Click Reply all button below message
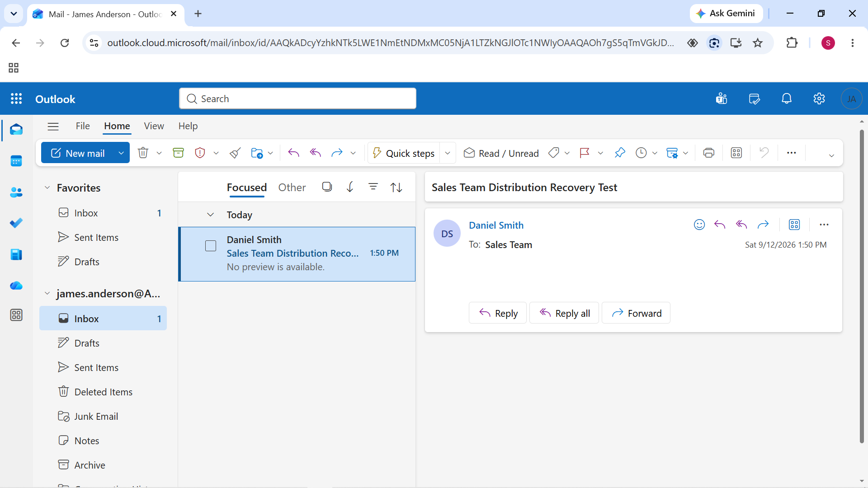 [564, 313]
